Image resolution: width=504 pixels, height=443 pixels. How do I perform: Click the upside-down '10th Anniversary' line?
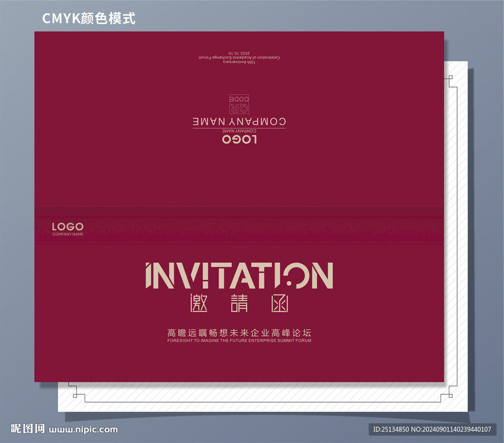pyautogui.click(x=239, y=62)
